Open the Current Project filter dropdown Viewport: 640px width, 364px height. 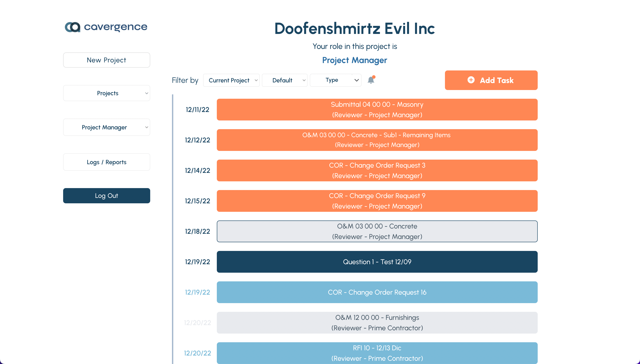tap(231, 80)
